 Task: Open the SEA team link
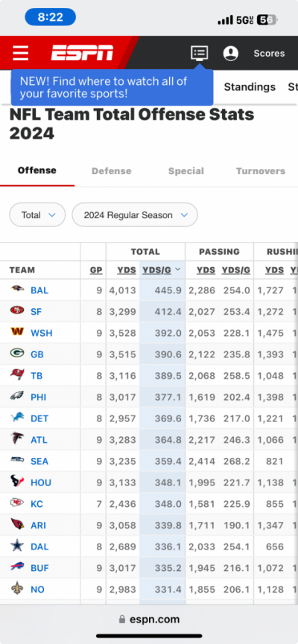coord(39,462)
